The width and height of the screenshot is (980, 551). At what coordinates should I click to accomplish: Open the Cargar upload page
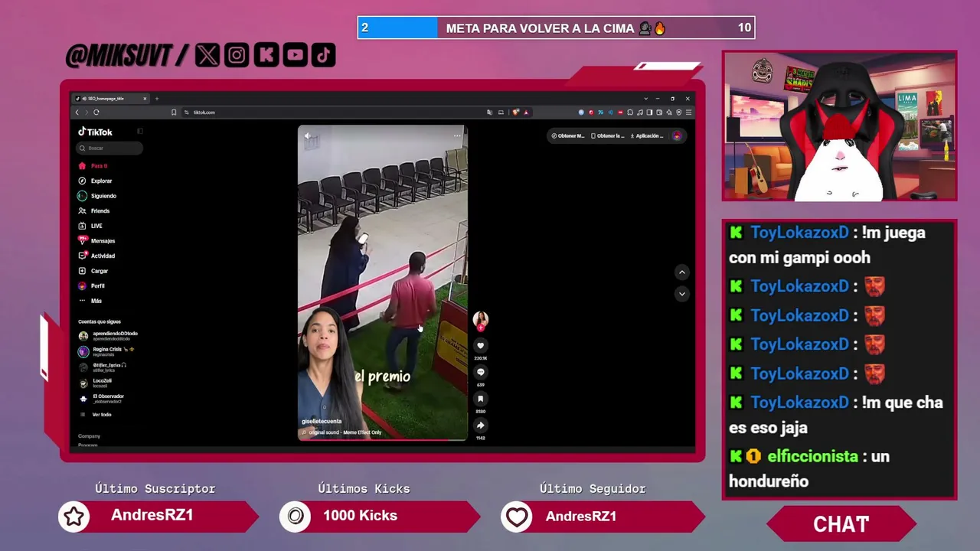tap(93, 271)
